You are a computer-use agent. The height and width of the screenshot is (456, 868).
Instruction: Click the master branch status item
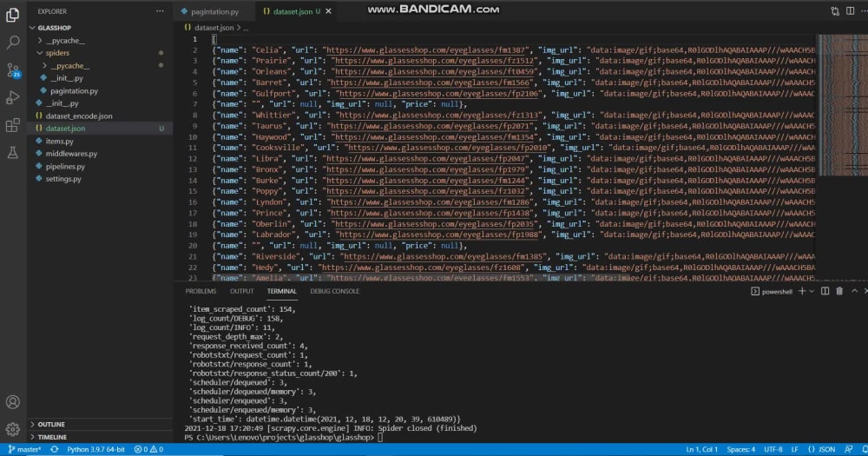[24, 449]
